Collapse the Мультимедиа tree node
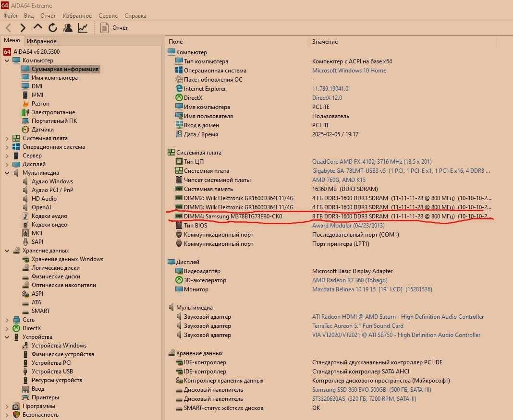The height and width of the screenshot is (420, 513). pyautogui.click(x=7, y=173)
